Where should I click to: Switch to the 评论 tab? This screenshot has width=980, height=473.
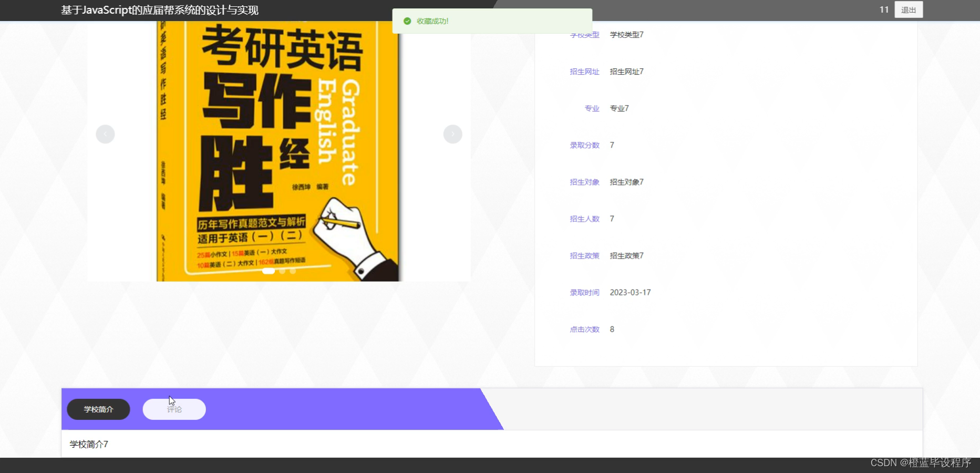[174, 409]
